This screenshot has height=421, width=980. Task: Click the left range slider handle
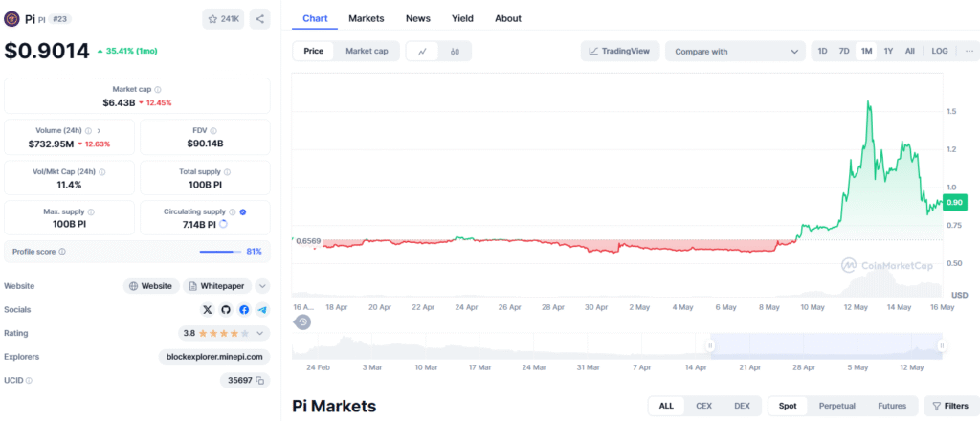click(710, 345)
